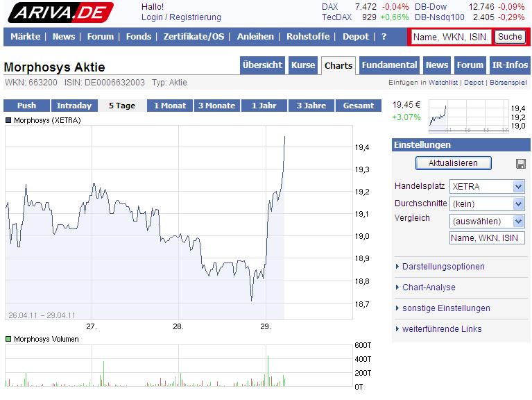This screenshot has width=532, height=400.
Task: Focus the Vergleich Name, WKN, ISIN field
Action: pyautogui.click(x=487, y=238)
